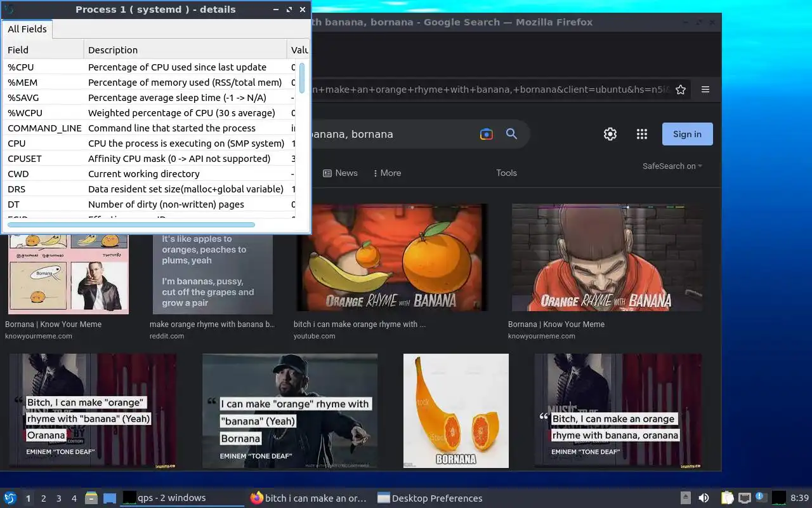Expand the SafeSearch on dropdown
The image size is (812, 508).
[672, 166]
